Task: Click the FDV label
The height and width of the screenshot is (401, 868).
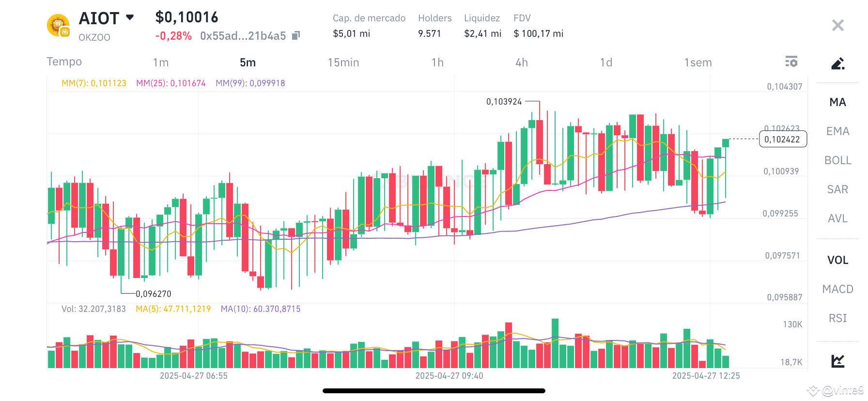Action: coord(522,18)
